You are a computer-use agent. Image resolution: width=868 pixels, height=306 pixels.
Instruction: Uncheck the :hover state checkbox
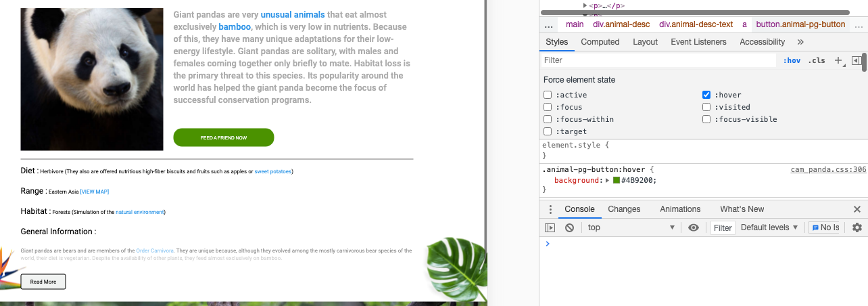pos(706,95)
